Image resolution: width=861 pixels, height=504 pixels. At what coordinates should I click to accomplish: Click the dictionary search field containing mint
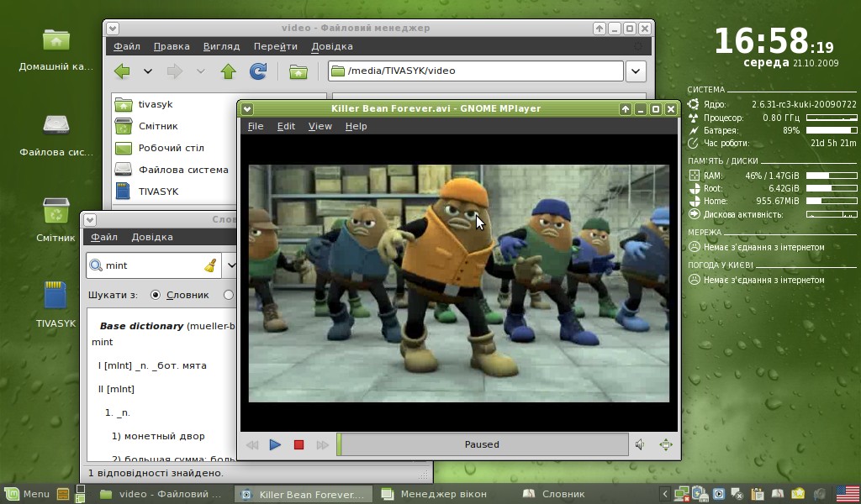[x=154, y=265]
